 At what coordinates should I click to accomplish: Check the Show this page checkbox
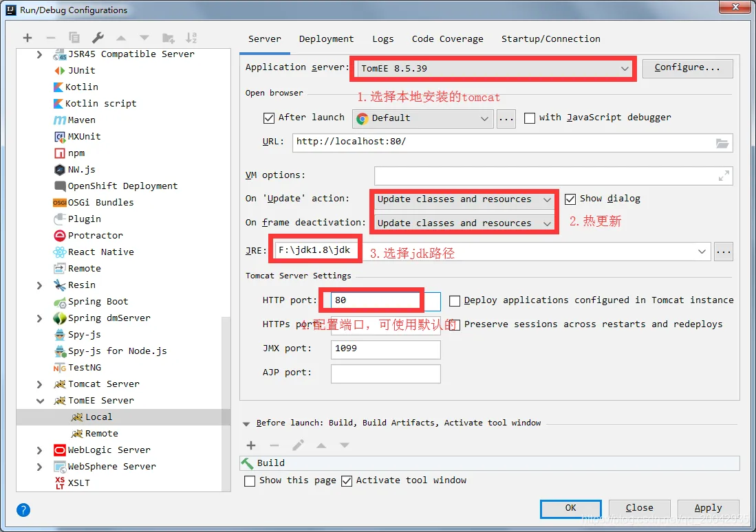pos(250,481)
